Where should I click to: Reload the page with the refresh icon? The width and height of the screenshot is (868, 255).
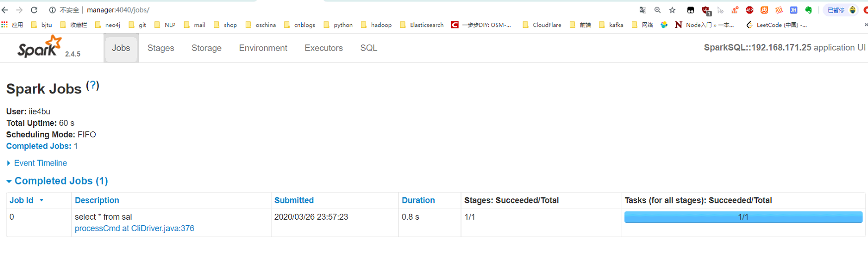34,10
